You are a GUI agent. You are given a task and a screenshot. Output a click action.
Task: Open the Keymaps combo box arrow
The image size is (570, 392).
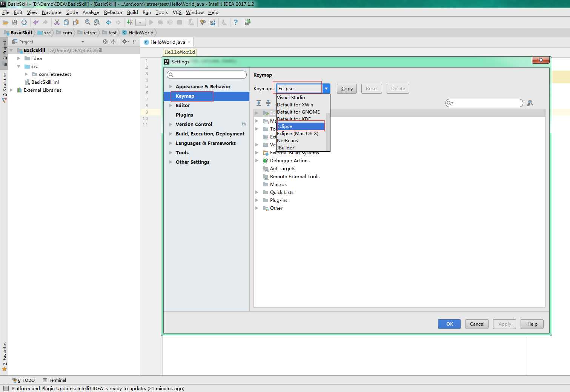tap(326, 89)
